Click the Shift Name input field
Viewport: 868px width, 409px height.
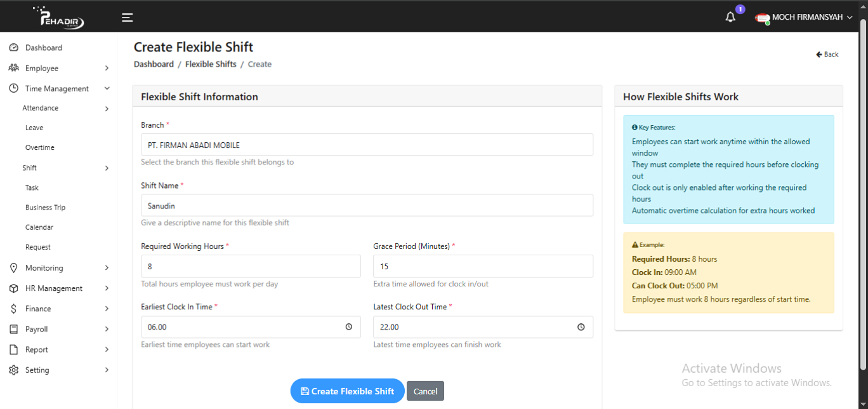[x=367, y=205]
